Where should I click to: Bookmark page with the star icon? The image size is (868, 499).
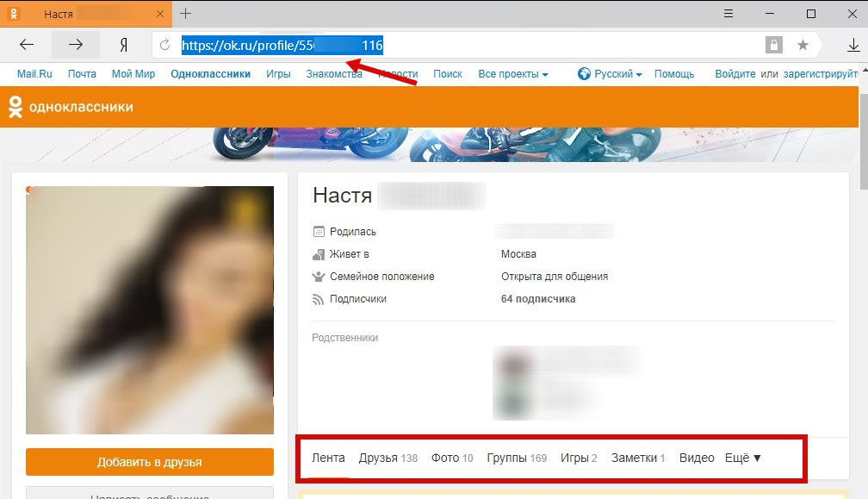pos(803,46)
